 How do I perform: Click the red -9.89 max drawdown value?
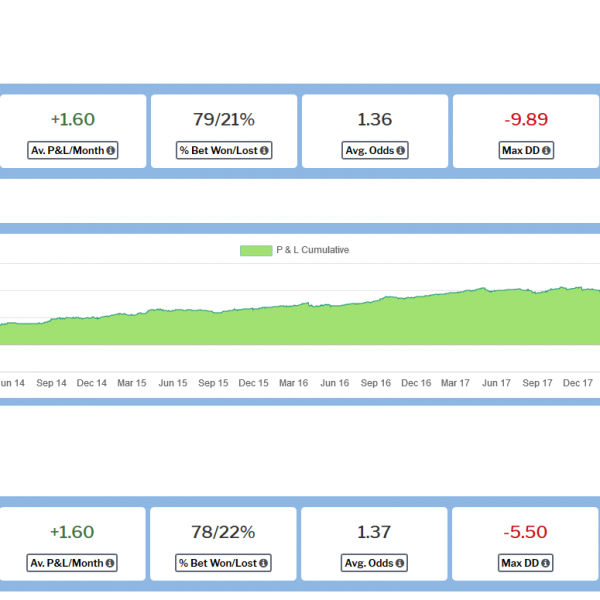coord(526,120)
